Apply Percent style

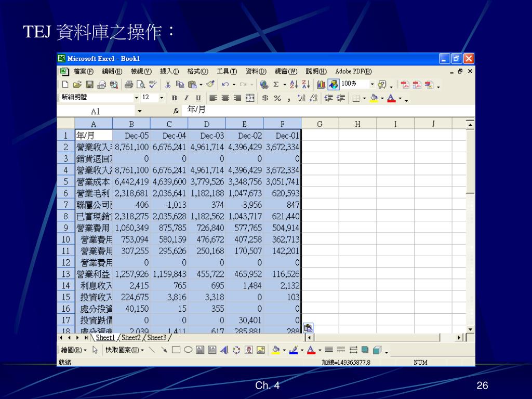[277, 98]
